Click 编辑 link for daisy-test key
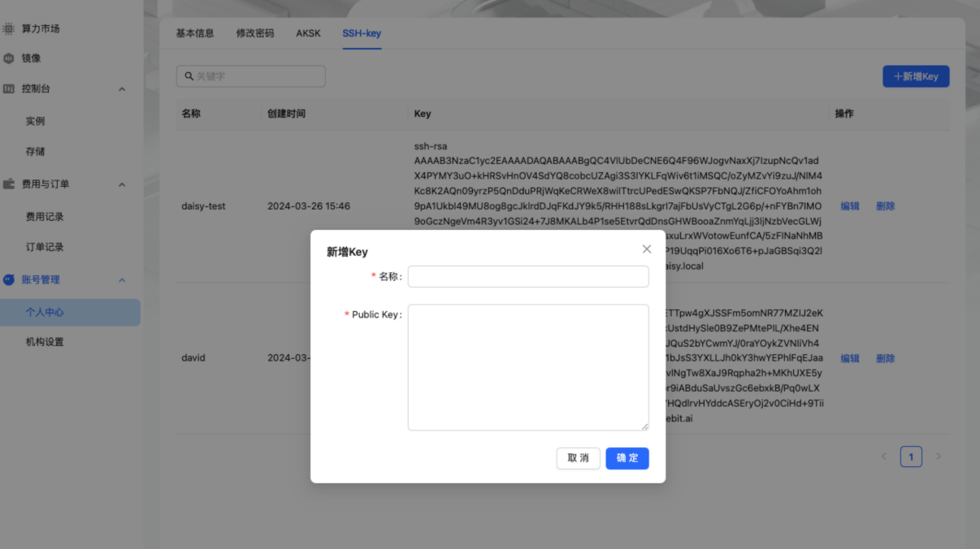 pos(850,206)
